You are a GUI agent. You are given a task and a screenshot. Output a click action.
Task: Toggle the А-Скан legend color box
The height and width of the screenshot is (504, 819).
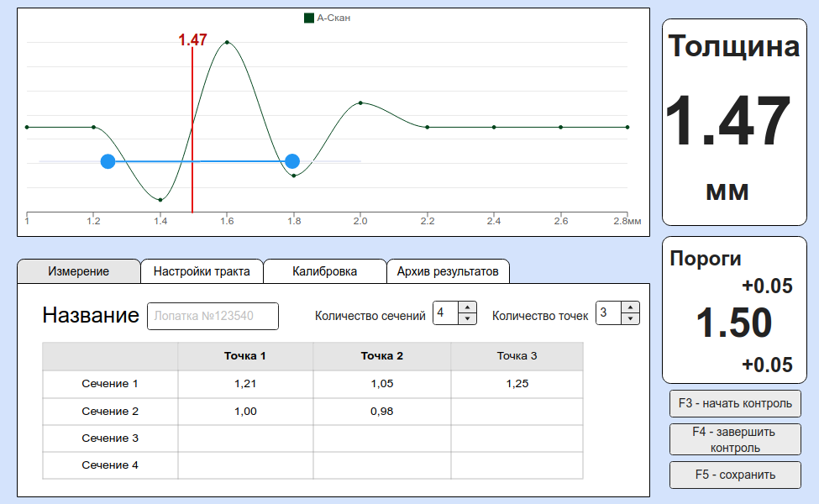tap(308, 18)
